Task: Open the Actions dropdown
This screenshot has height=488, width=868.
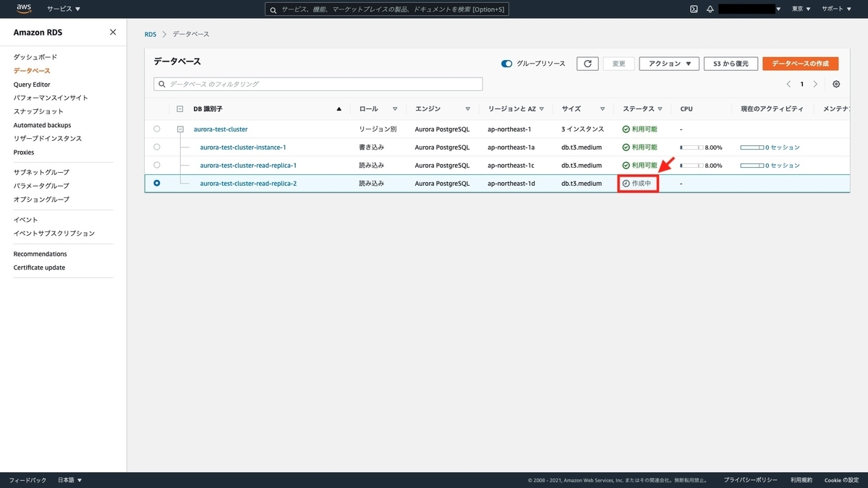Action: pos(669,64)
